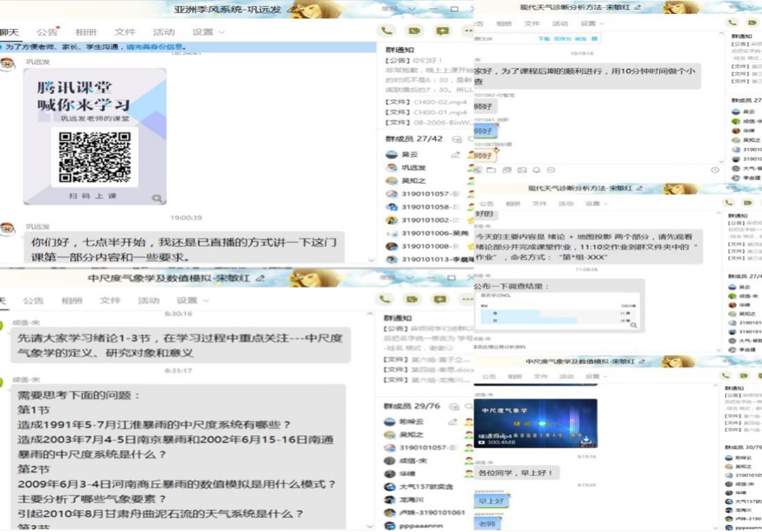This screenshot has width=762, height=532.
Task: Open 设置 dropdown in 亚洲季风系统 window
Action: coord(208,32)
